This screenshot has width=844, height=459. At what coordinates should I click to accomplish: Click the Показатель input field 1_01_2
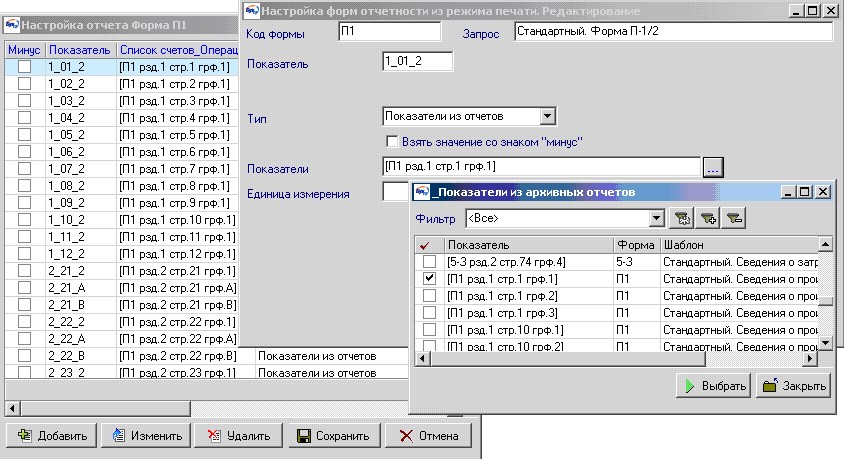[x=417, y=61]
